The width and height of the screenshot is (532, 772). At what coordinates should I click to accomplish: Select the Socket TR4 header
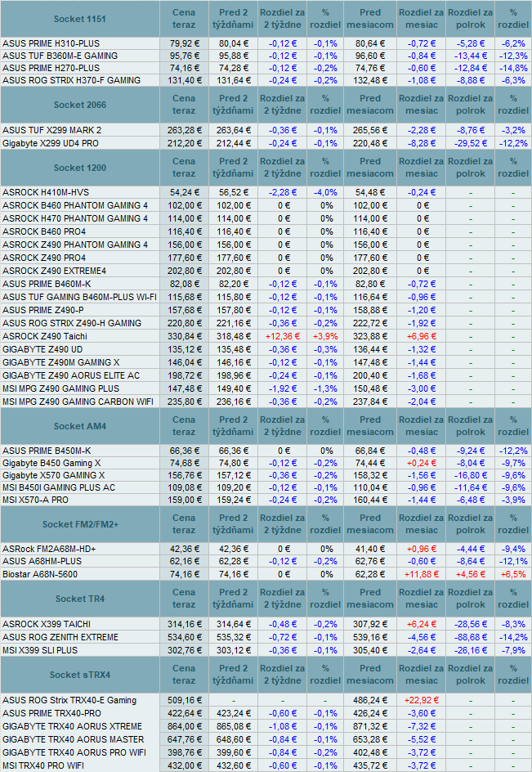pos(80,599)
